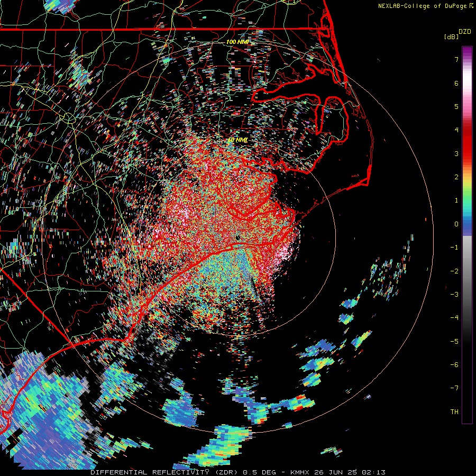Click the NEXLAB-College of DuPage credit text
Viewport: 476px width, 476px height.
tap(423, 6)
